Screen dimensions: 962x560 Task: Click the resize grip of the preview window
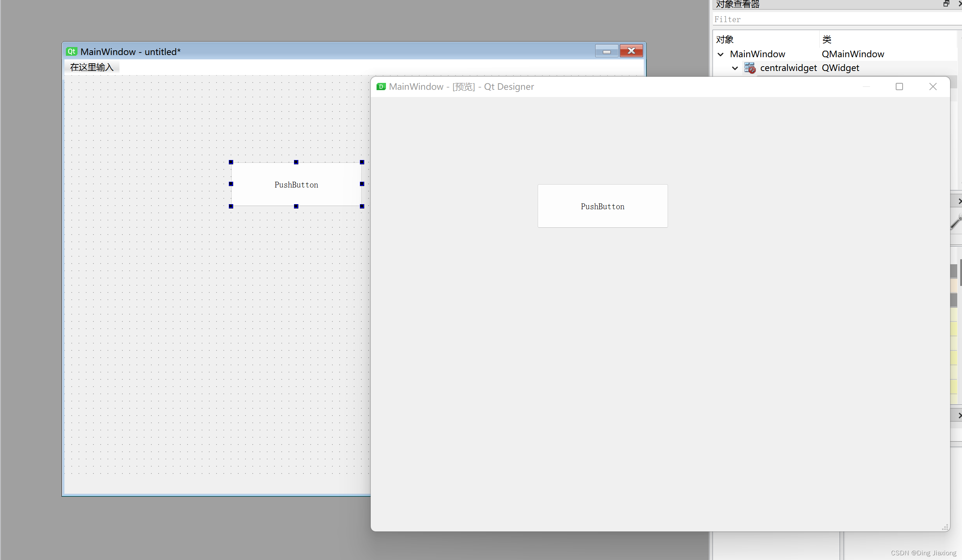(x=945, y=527)
